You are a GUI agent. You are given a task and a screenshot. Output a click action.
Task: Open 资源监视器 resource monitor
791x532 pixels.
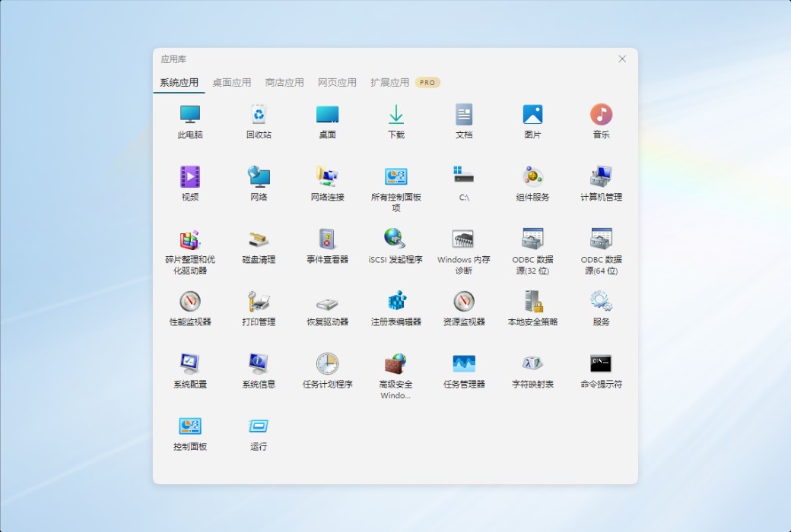tap(464, 302)
